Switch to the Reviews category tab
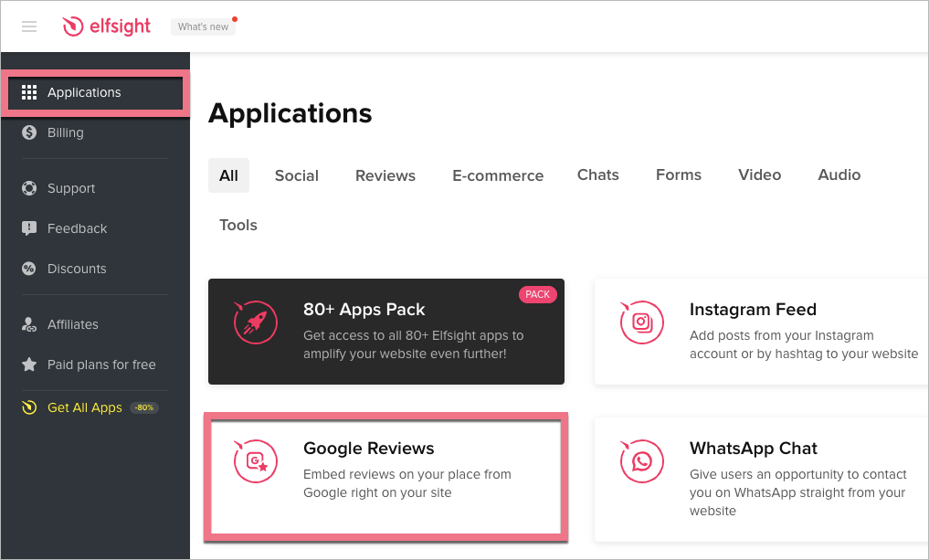This screenshot has height=560, width=929. point(385,175)
